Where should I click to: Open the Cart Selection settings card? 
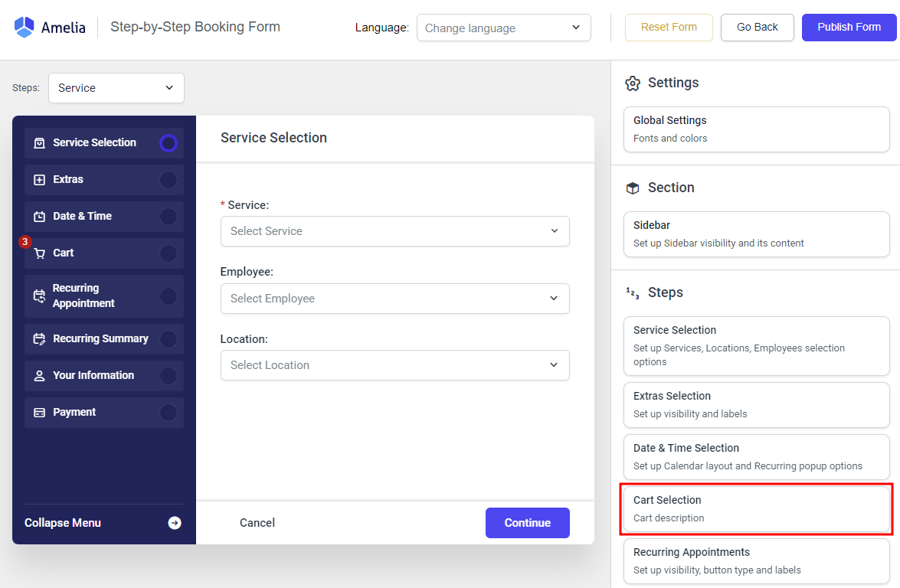pyautogui.click(x=757, y=509)
